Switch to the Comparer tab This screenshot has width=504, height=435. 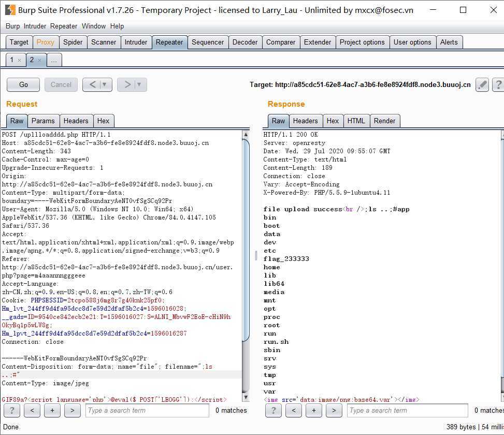(x=281, y=42)
